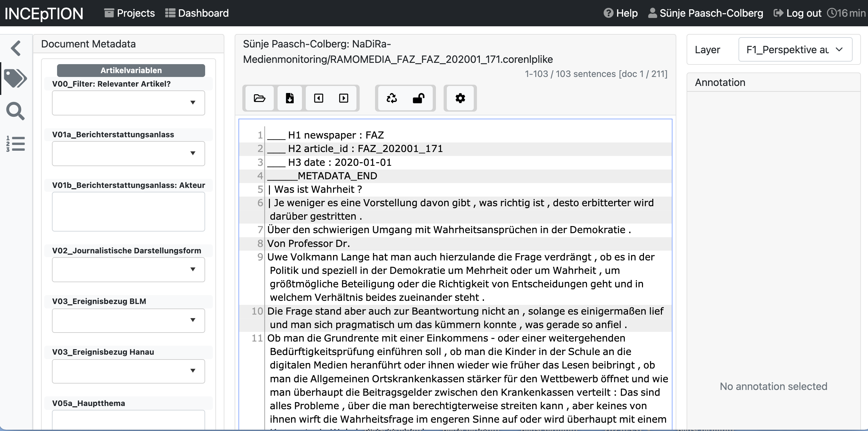
Task: Click sentence 7 about Wahrheitsansprüchen in der Demokratie
Action: (x=449, y=230)
